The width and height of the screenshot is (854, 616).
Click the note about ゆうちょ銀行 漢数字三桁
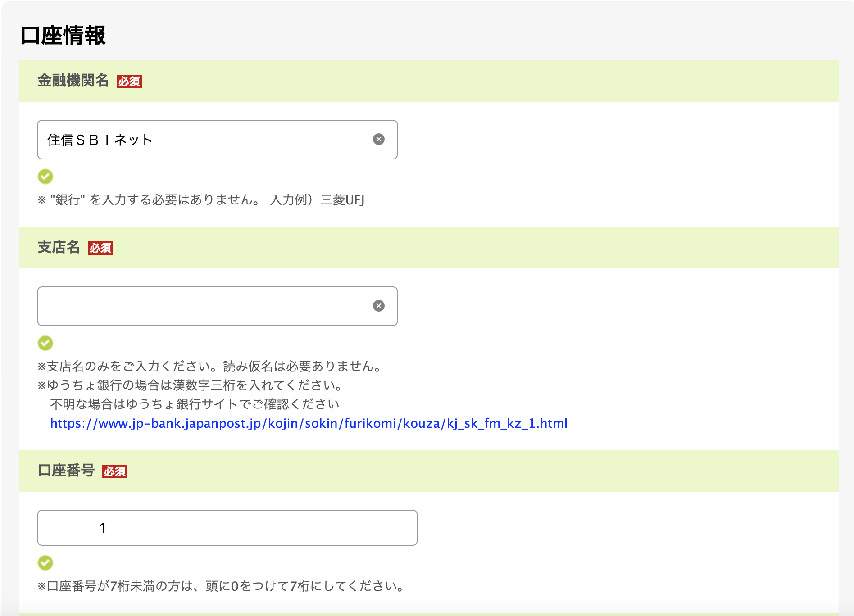coord(191,385)
